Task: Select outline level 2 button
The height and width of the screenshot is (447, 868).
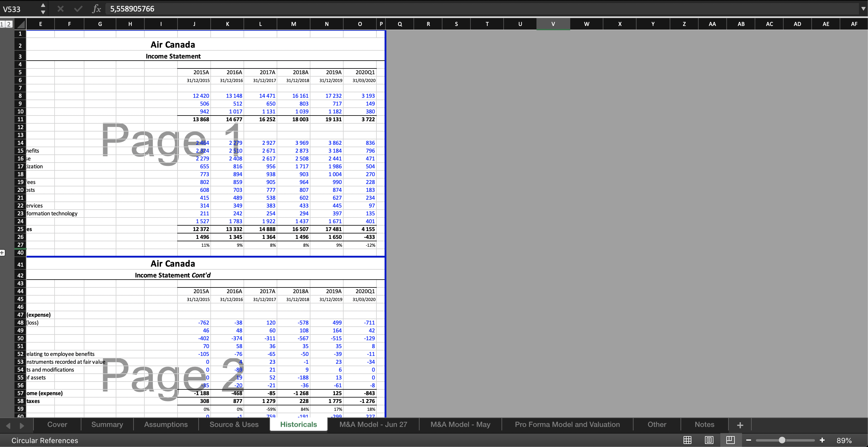Action: pyautogui.click(x=9, y=24)
